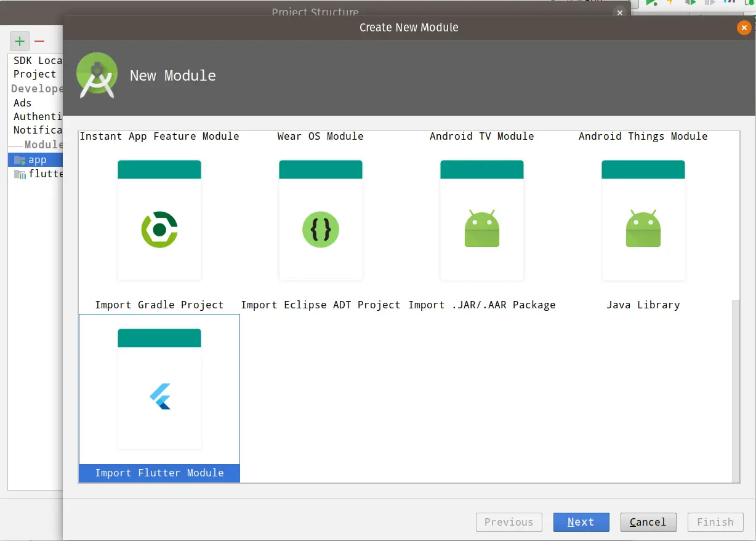756x541 pixels.
Task: Click the Next button
Action: coord(581,522)
